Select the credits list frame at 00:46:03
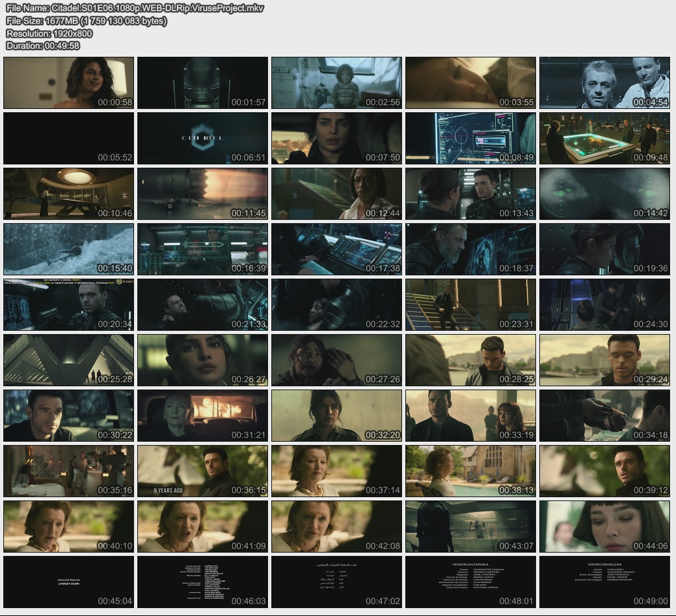 click(x=203, y=582)
